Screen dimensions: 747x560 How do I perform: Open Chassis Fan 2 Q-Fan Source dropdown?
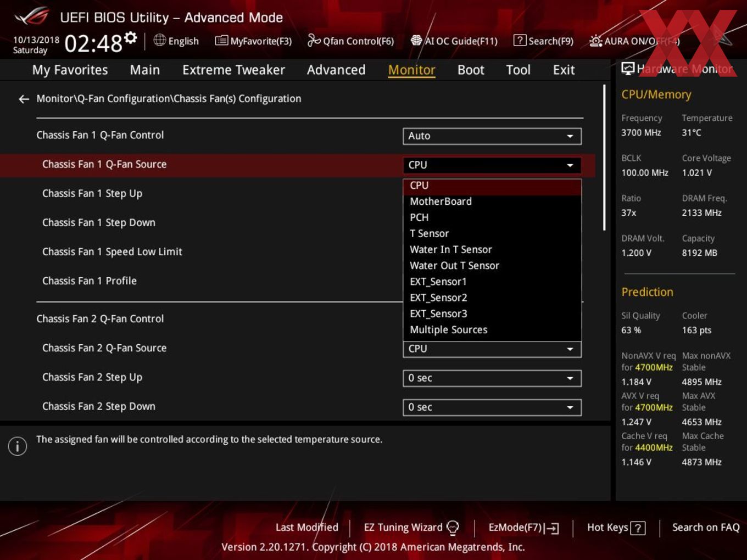[x=492, y=349]
